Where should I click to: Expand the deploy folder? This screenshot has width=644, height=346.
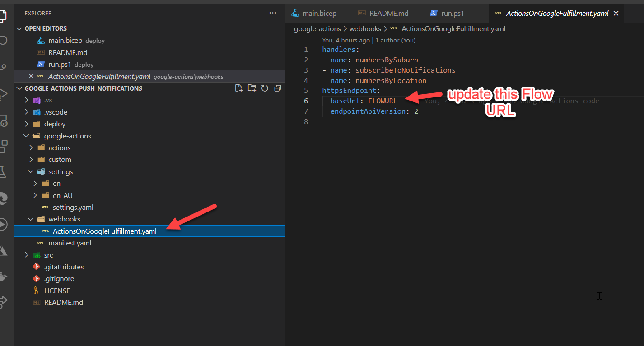(x=55, y=124)
